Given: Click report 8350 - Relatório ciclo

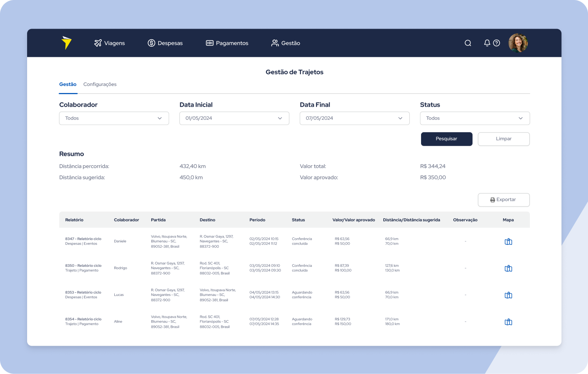Looking at the screenshot, I should coord(83,265).
